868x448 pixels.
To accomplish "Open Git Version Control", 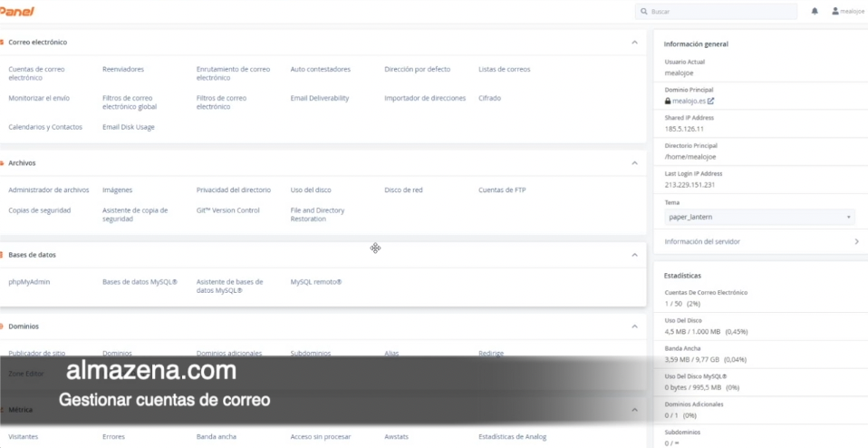I will [x=227, y=210].
